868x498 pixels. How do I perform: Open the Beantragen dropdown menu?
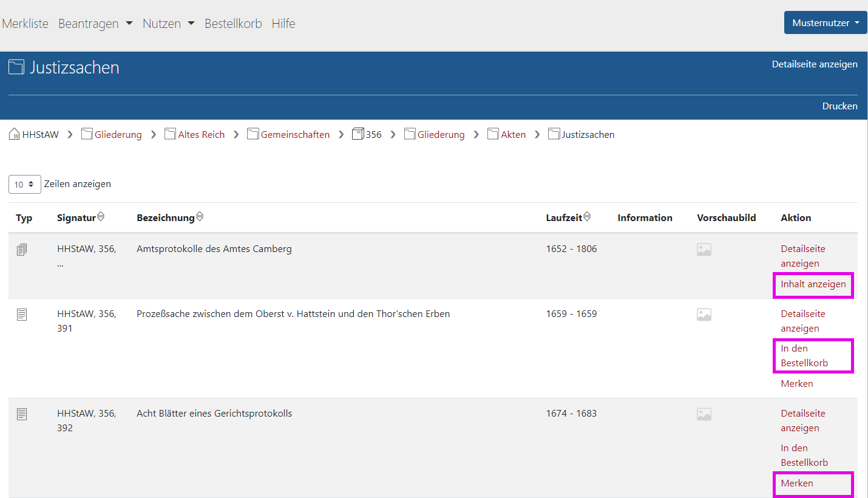95,24
